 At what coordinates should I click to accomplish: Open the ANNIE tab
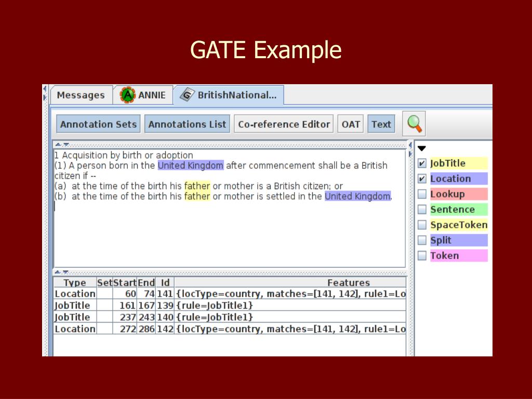click(x=143, y=95)
